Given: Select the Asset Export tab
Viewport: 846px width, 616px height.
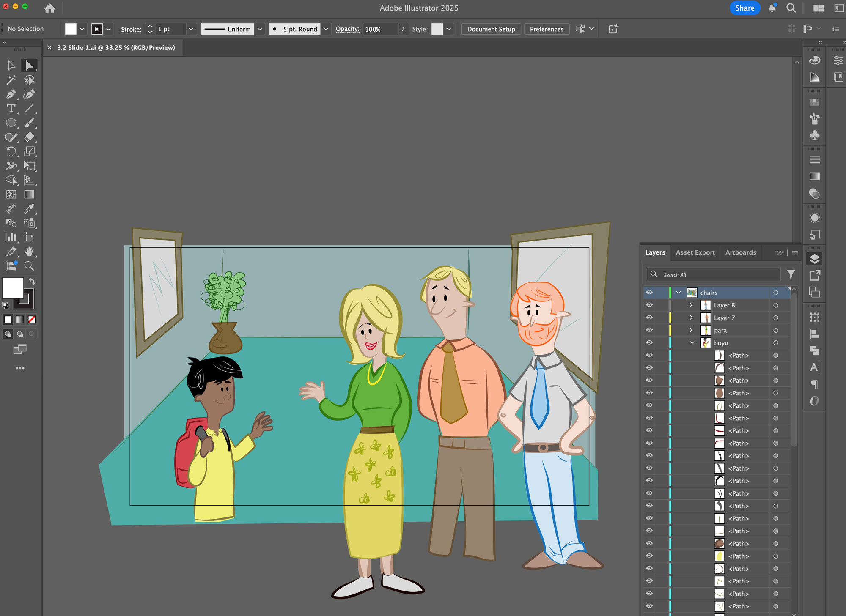Looking at the screenshot, I should (x=695, y=252).
